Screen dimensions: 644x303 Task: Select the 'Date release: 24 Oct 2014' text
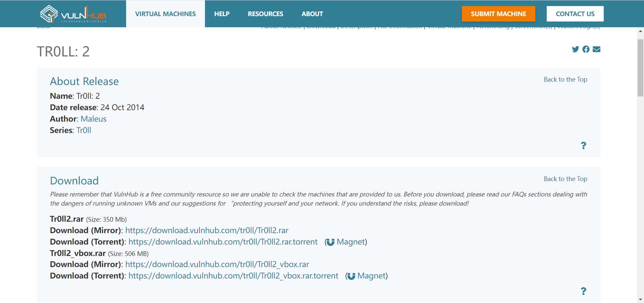click(97, 107)
